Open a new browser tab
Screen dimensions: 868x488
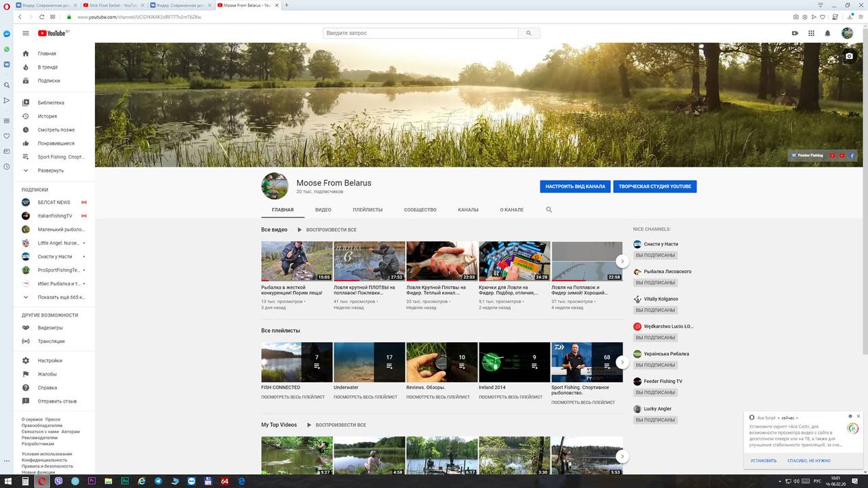click(287, 5)
